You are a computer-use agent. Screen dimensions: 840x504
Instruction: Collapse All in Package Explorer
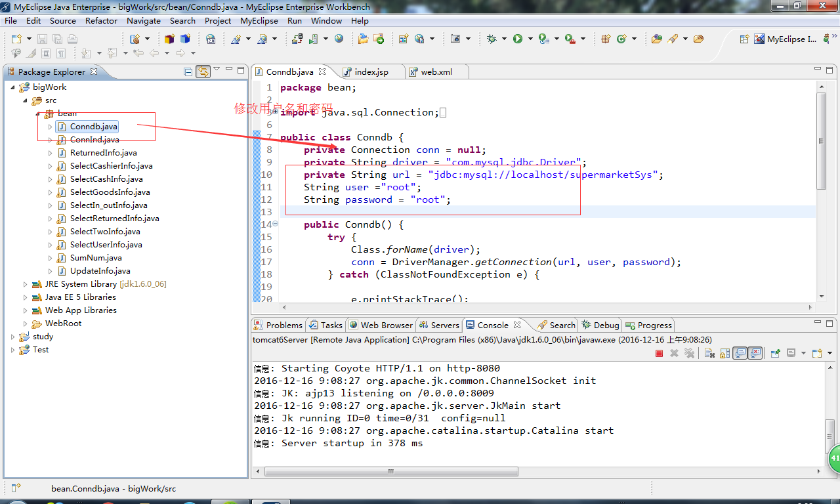pyautogui.click(x=188, y=72)
